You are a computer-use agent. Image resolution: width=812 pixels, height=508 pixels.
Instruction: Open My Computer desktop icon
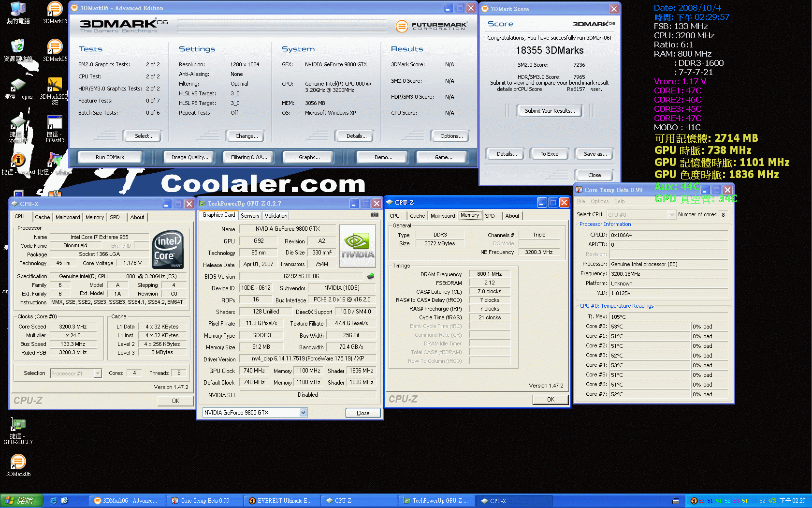(x=18, y=13)
